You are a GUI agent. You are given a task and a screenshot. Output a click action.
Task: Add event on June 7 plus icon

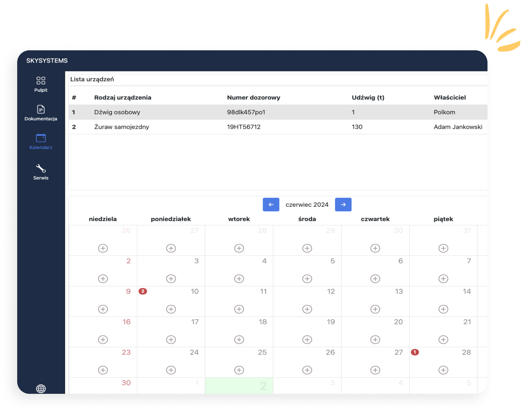pos(443,278)
